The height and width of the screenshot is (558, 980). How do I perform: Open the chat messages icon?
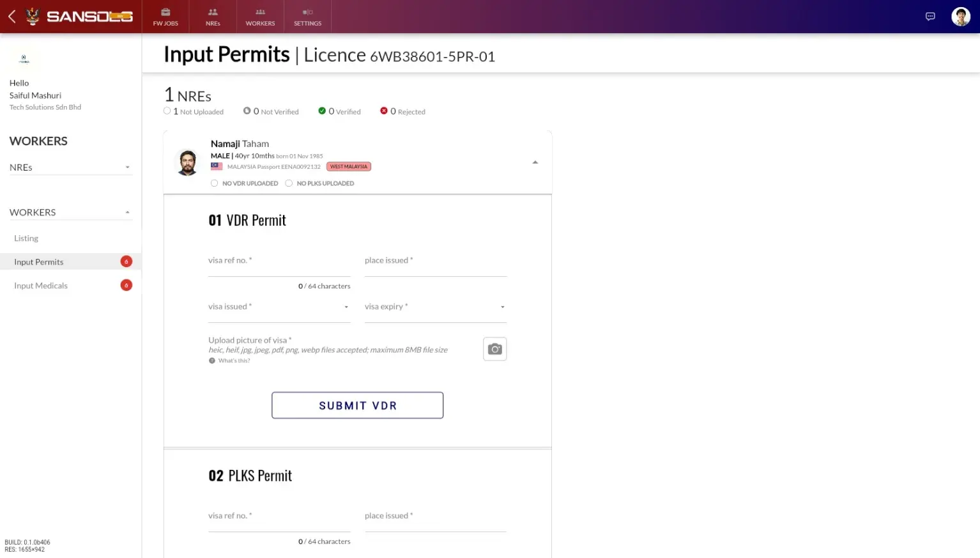(x=930, y=17)
